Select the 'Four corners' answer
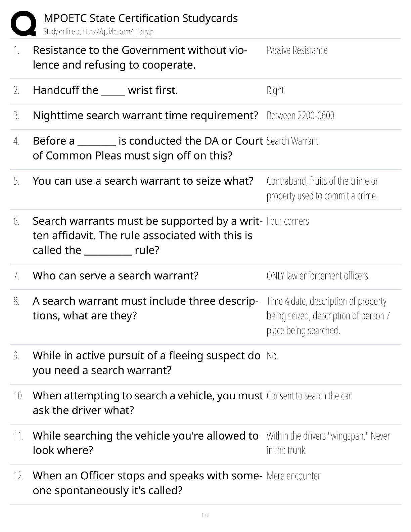 tap(288, 221)
